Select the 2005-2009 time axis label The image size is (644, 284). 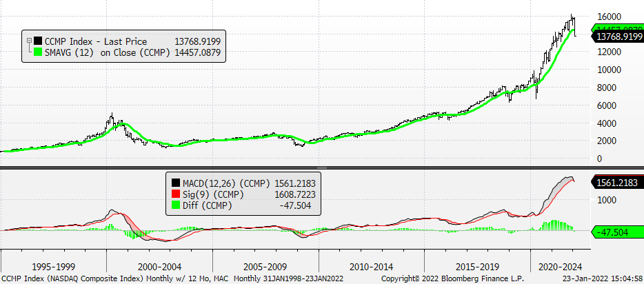(x=265, y=267)
